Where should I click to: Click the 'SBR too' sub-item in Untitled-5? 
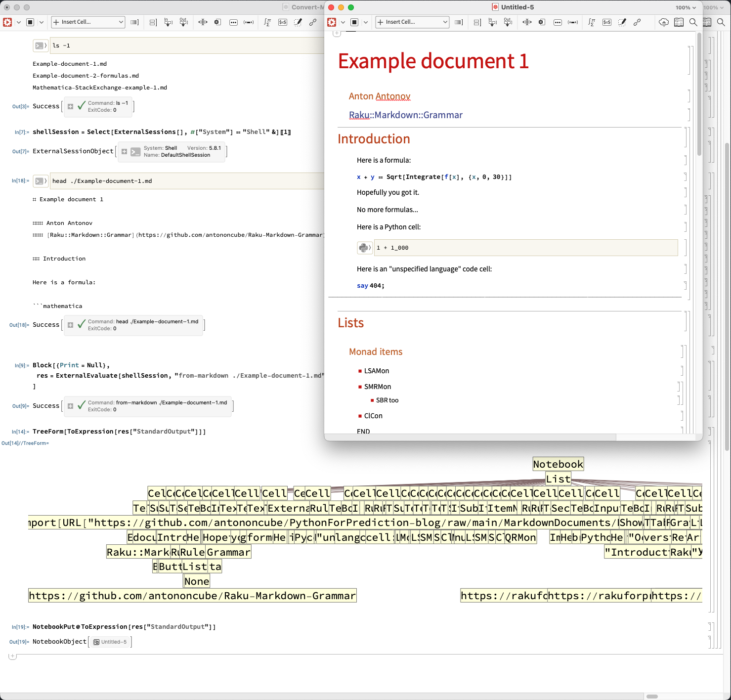click(x=387, y=400)
